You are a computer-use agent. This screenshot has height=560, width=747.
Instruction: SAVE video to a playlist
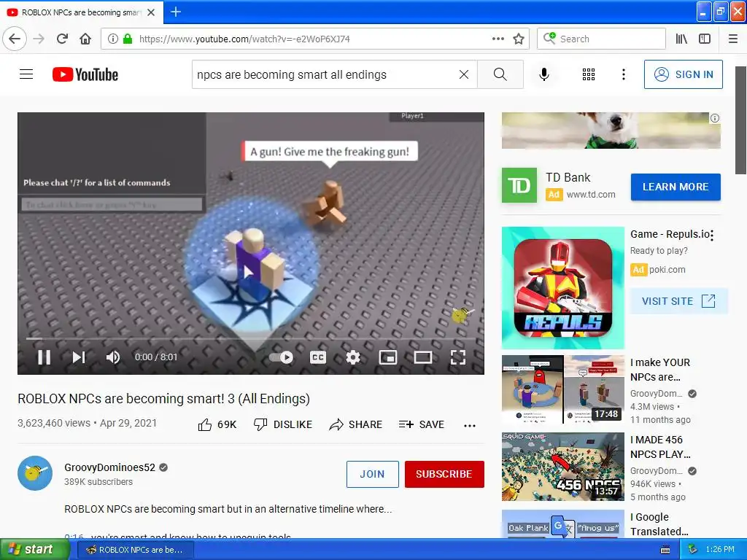[x=422, y=424]
